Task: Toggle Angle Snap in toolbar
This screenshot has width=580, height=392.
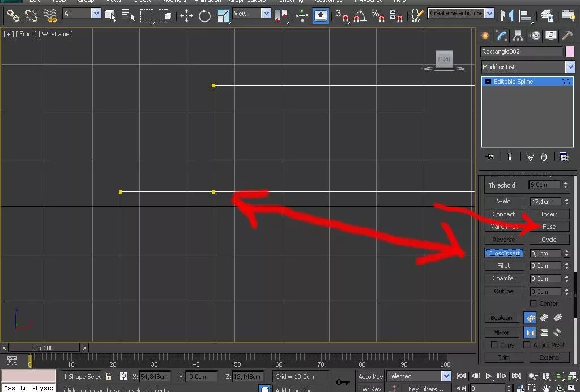Action: tap(360, 15)
